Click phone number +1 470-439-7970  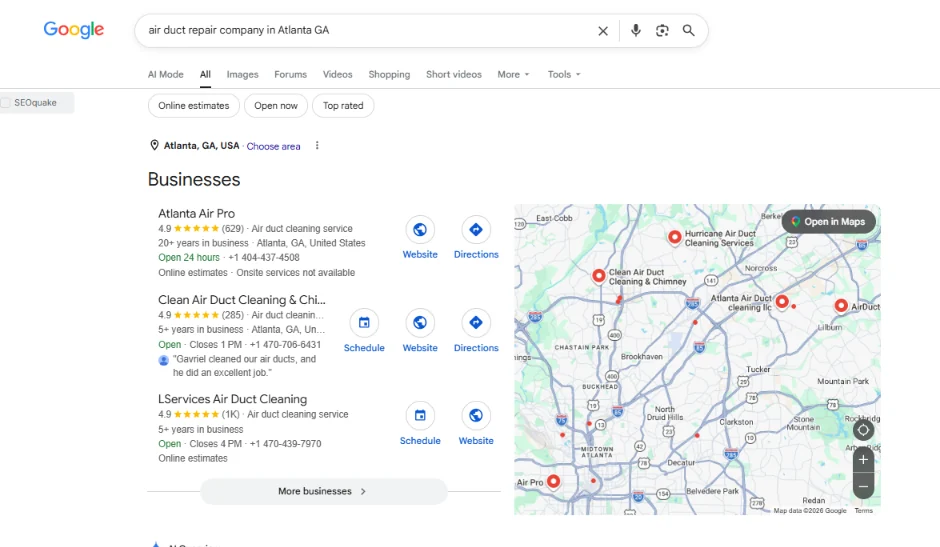pyautogui.click(x=285, y=444)
